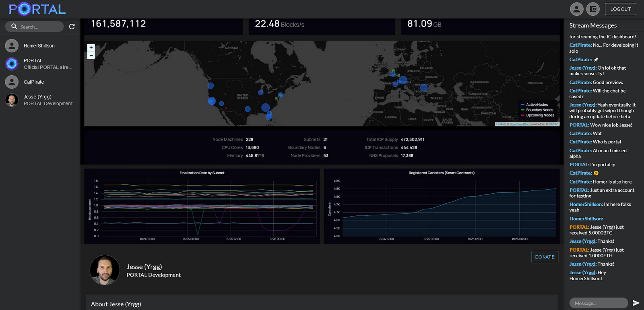Click the Node Providers 53 value
This screenshot has height=310, width=644.
pyautogui.click(x=326, y=155)
